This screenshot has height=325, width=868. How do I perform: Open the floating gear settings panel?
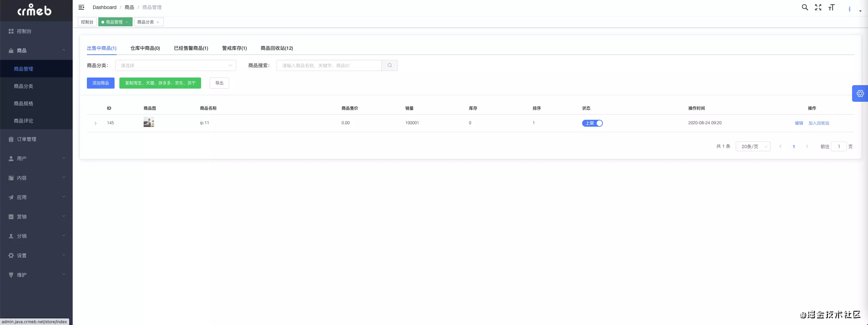[860, 93]
